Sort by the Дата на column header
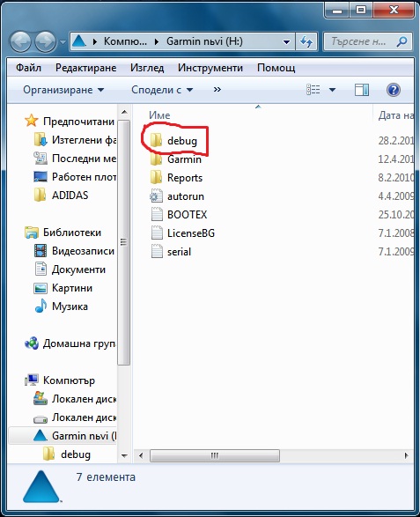420x517 pixels. (395, 115)
